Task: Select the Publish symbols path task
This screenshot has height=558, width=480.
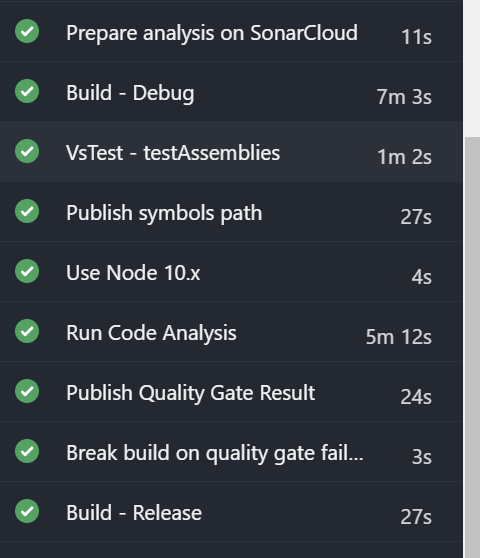Action: coord(231,212)
